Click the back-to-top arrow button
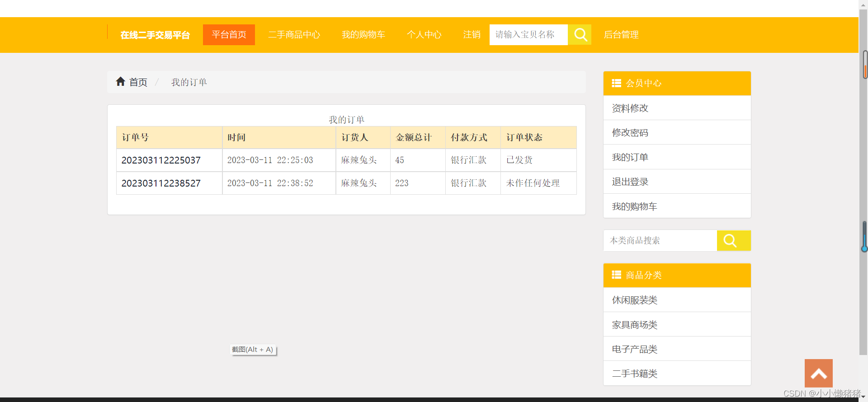 click(818, 373)
